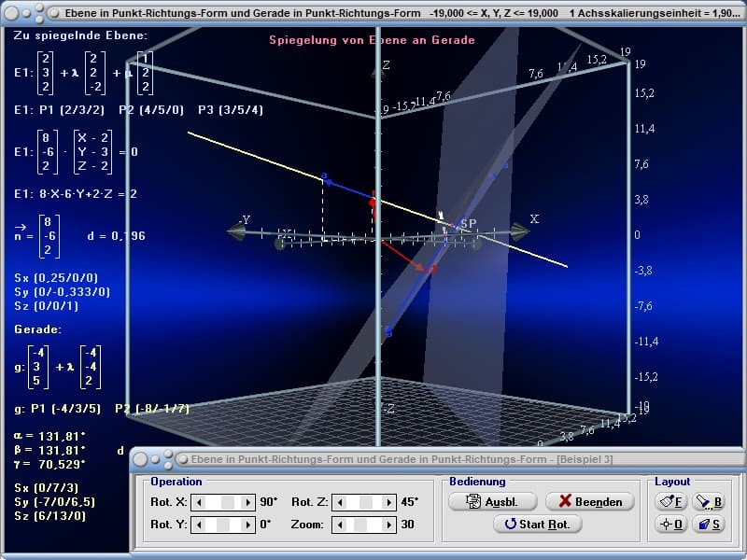Click the 'SP' intersection point label
The width and height of the screenshot is (747, 560).
tap(468, 224)
